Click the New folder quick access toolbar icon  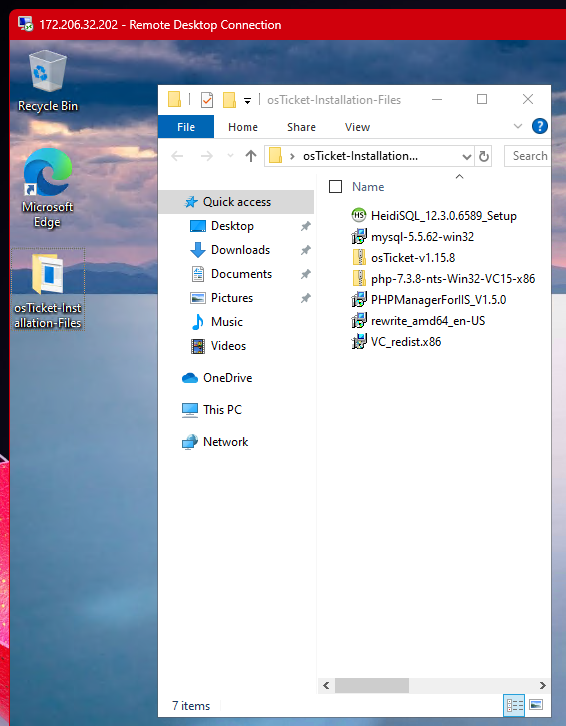229,100
